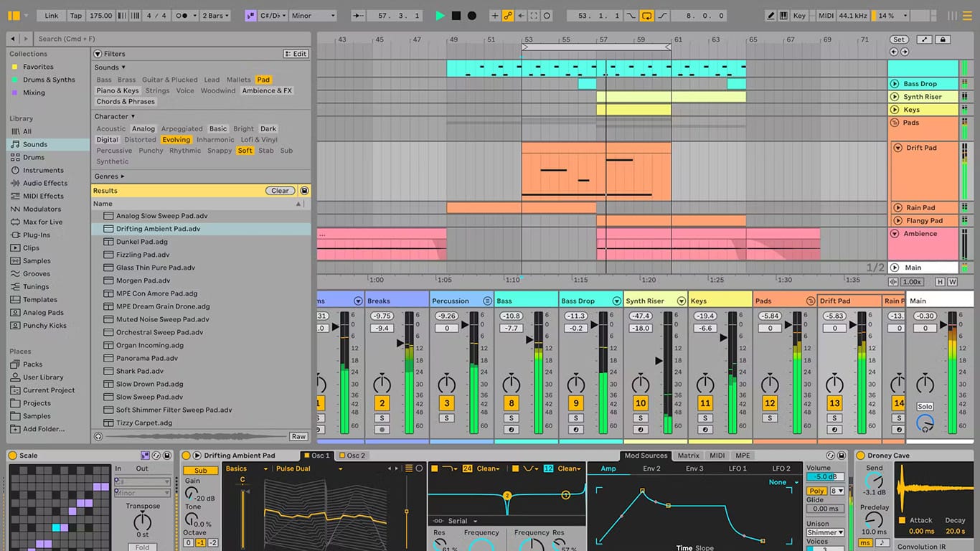
Task: Open the Matrix tab in device
Action: [688, 456]
